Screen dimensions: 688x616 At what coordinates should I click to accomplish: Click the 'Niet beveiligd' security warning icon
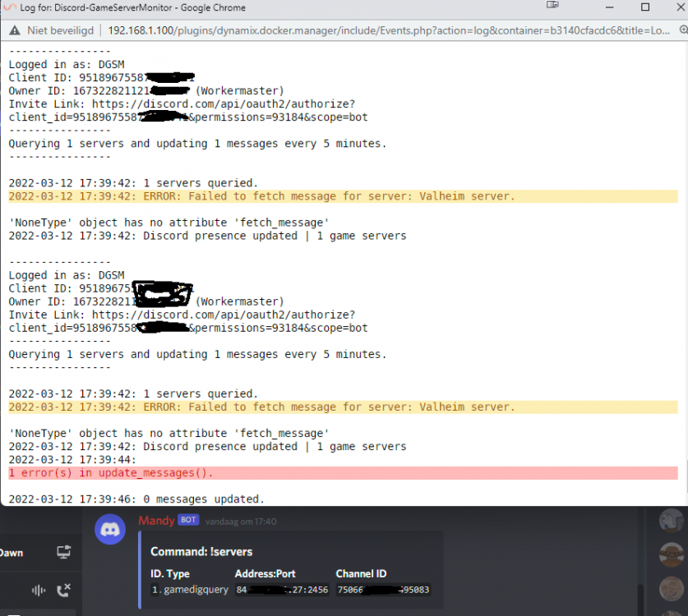point(15,30)
